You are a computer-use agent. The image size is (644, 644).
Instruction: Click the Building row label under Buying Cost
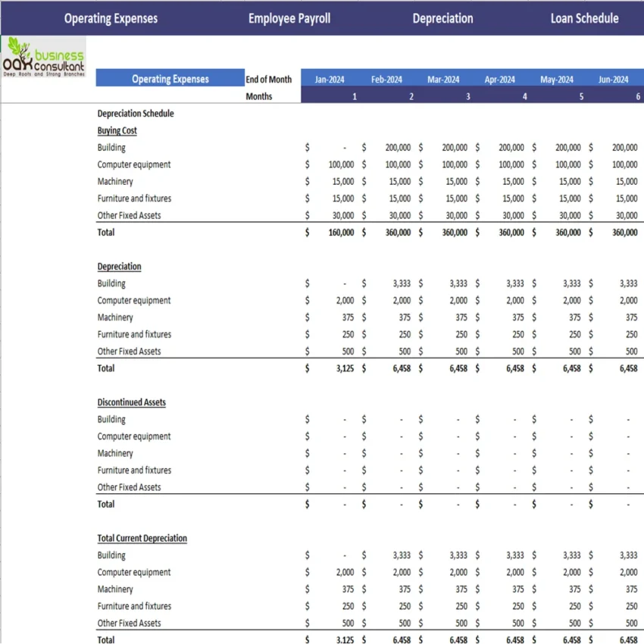pyautogui.click(x=111, y=147)
